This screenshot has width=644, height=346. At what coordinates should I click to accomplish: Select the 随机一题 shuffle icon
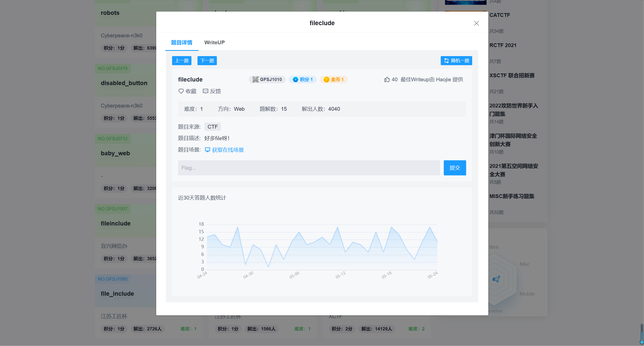446,61
